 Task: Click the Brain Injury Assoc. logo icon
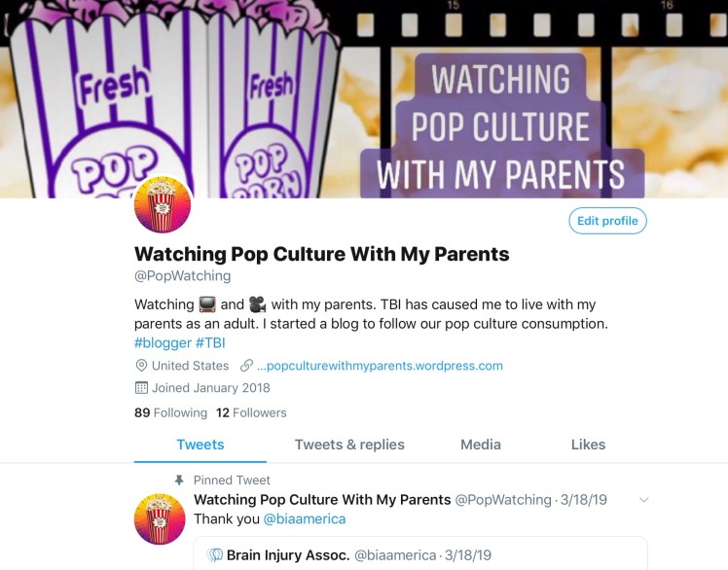pyautogui.click(x=214, y=554)
